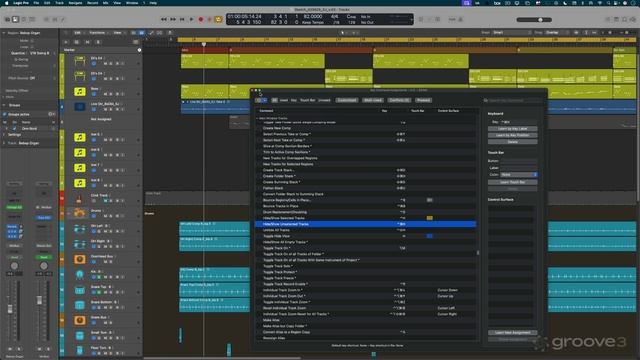Screen dimensions: 640x360
Task: Click the Snare Bottom track icon
Action: 80,305
